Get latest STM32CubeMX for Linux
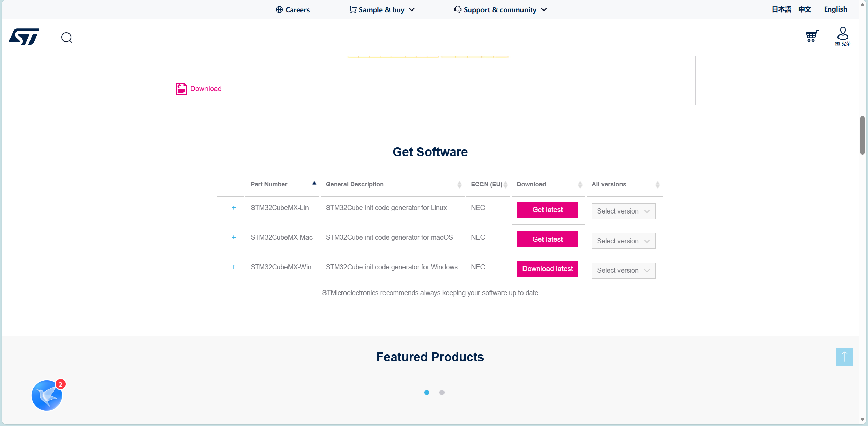 (548, 209)
